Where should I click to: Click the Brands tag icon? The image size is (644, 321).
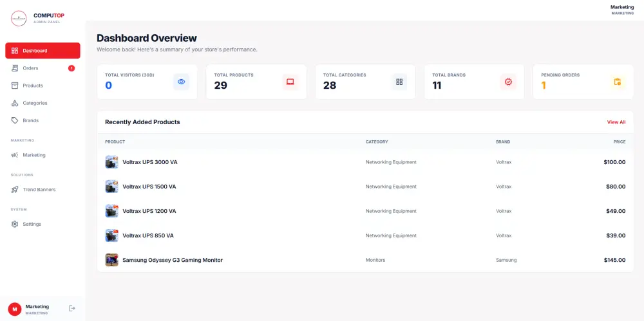tap(15, 120)
